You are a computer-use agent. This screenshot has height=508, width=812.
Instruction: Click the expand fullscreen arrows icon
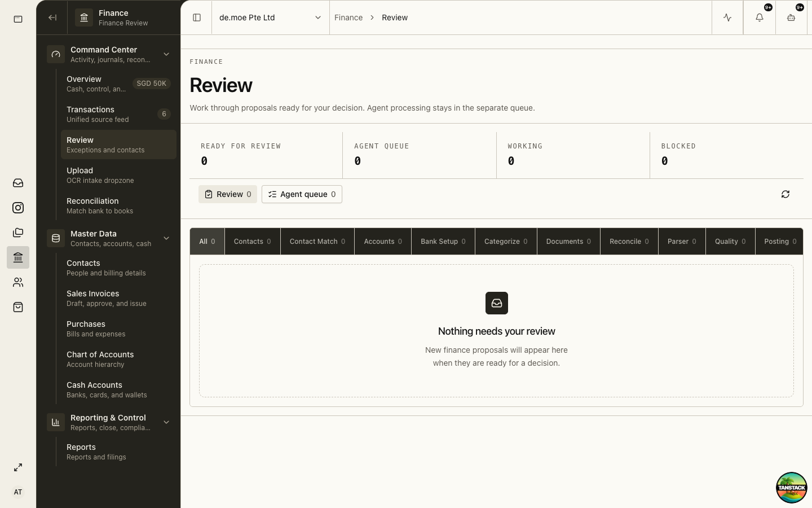[18, 467]
